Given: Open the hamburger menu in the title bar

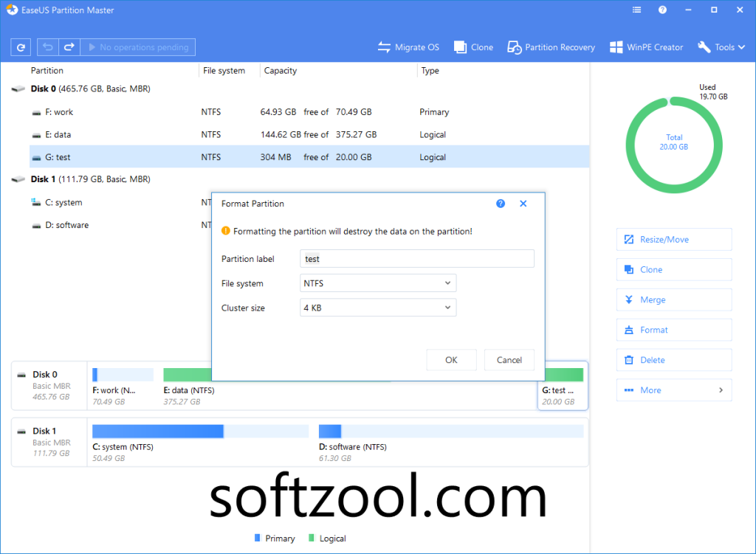Looking at the screenshot, I should coord(636,10).
